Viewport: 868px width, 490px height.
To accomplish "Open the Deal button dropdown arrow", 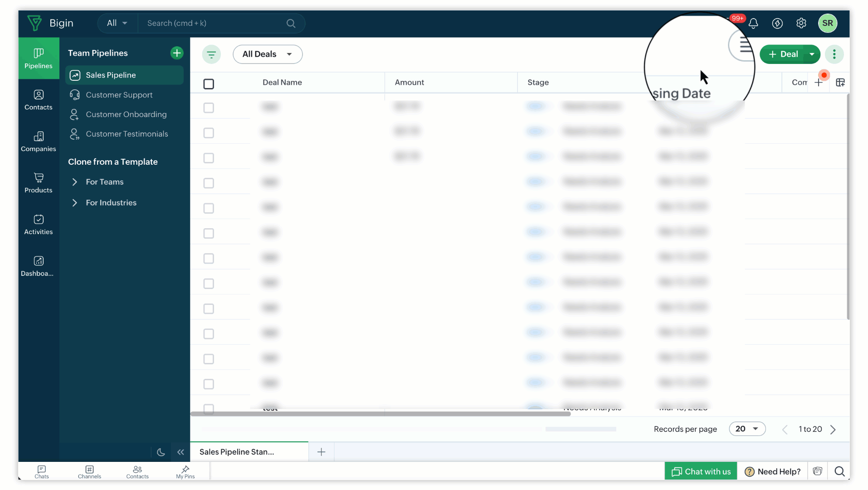I will coord(812,54).
